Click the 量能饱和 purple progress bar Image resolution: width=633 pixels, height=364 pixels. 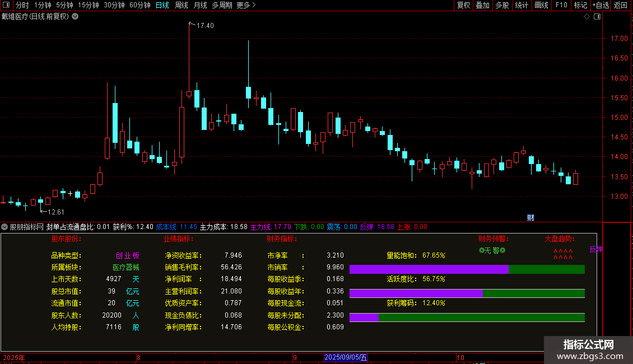tap(429, 269)
